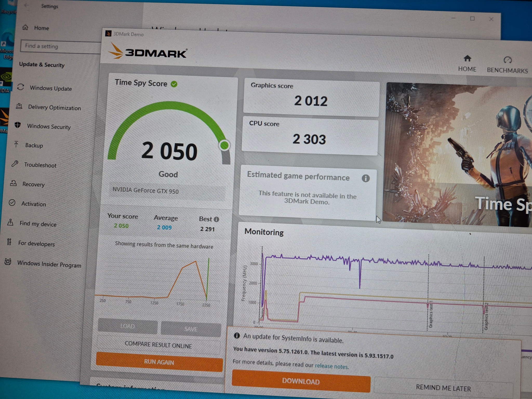
Task: Click REMIND ME LATER in update notice
Action: click(443, 388)
